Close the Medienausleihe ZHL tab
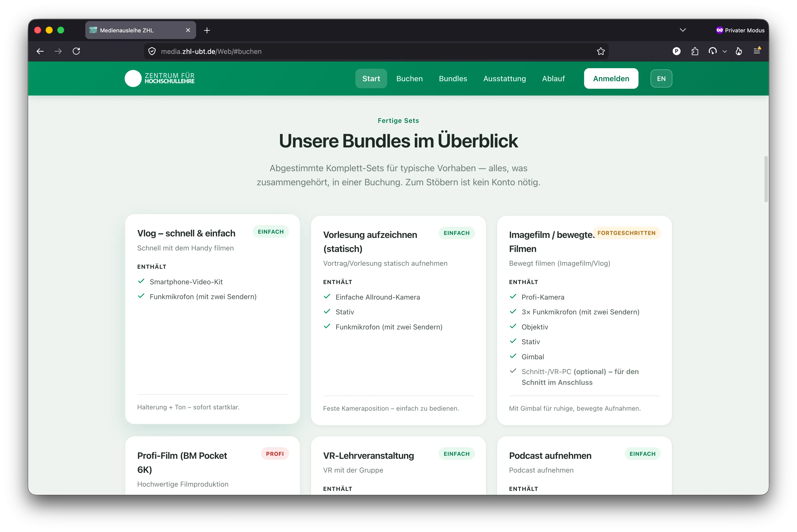This screenshot has width=797, height=532. click(x=188, y=30)
